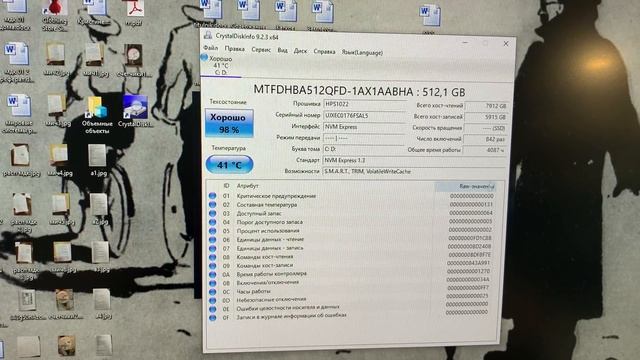640x360 pixels.
Task: Click the Хорошо 98 % health status button
Action: (229, 123)
